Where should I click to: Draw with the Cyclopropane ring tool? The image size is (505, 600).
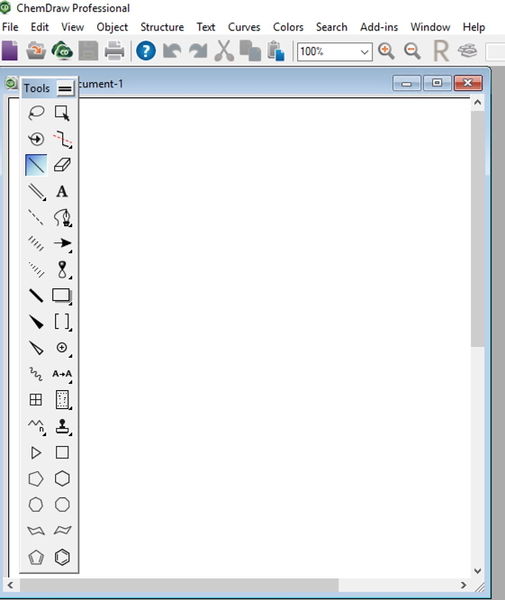click(36, 453)
